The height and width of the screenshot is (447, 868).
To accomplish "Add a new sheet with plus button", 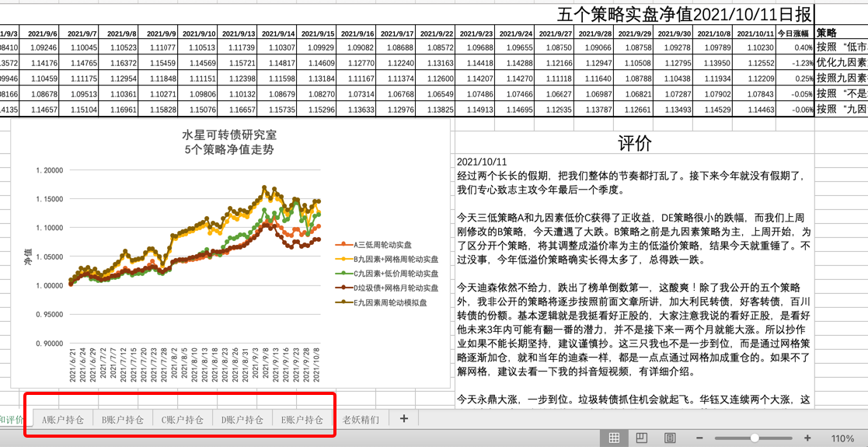I will coord(403,419).
